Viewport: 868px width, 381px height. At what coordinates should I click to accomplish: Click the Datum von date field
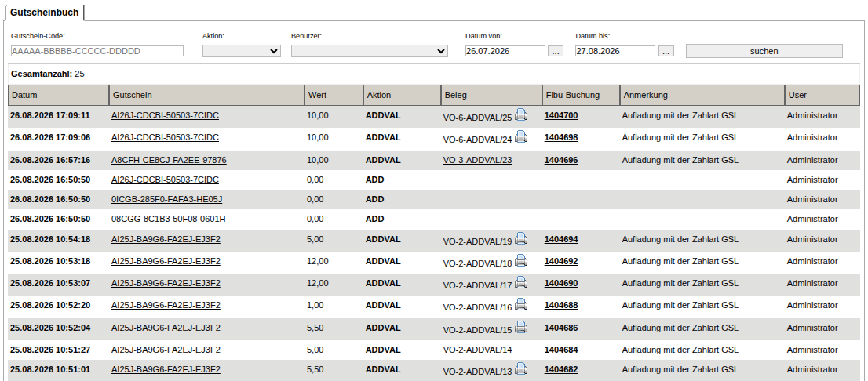point(505,51)
